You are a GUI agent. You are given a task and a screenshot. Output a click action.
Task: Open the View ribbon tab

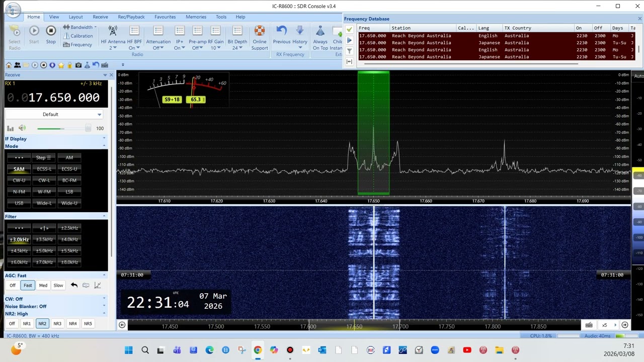[54, 17]
